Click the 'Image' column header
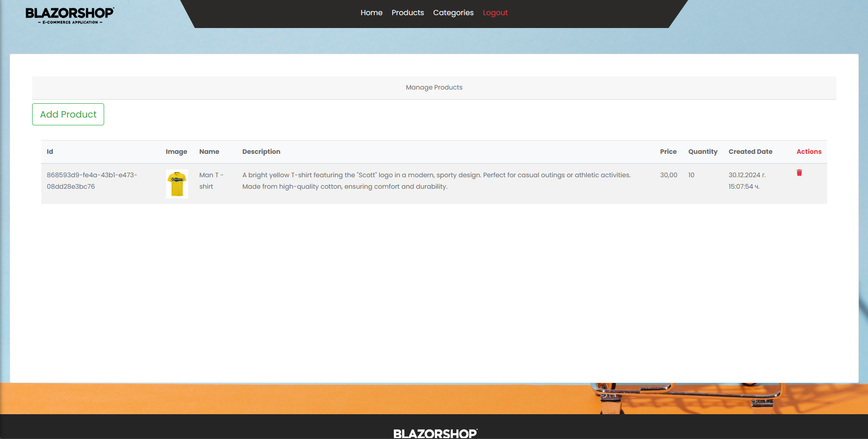Image resolution: width=868 pixels, height=439 pixels. coord(176,152)
